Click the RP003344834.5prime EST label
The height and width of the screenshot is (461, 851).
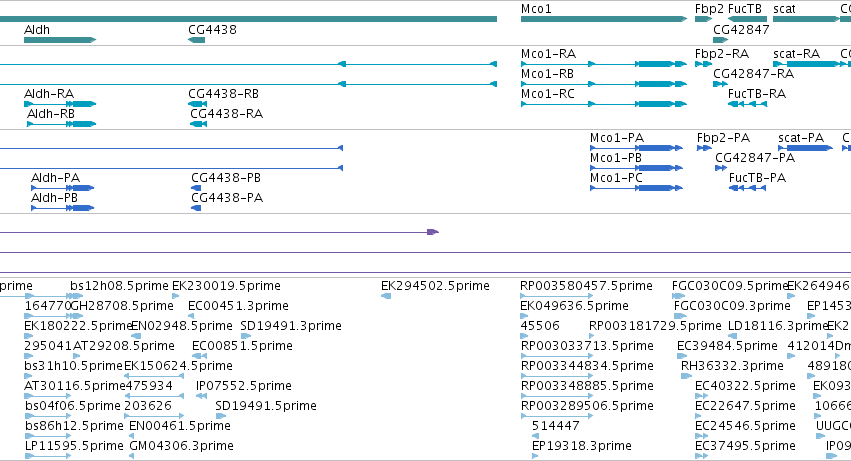tap(587, 367)
